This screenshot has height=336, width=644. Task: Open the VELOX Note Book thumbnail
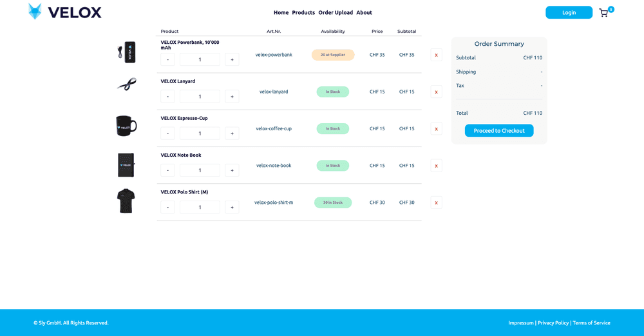click(126, 165)
